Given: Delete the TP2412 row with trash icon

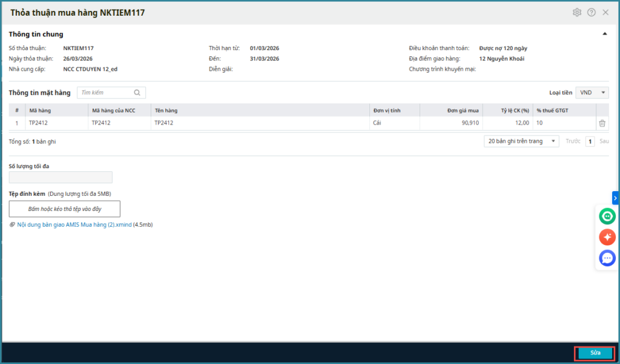Looking at the screenshot, I should pos(602,123).
